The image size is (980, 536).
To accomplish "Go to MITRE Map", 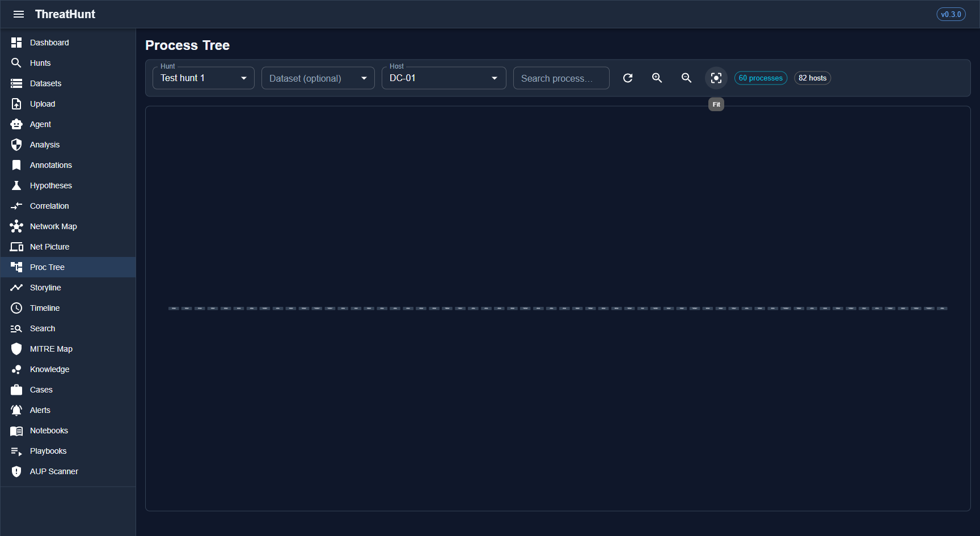I will [x=68, y=349].
